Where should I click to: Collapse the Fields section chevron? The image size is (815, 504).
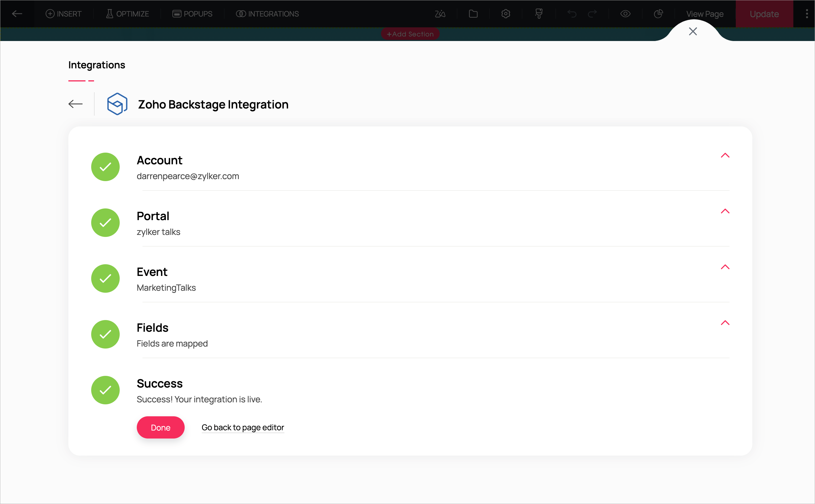click(725, 323)
